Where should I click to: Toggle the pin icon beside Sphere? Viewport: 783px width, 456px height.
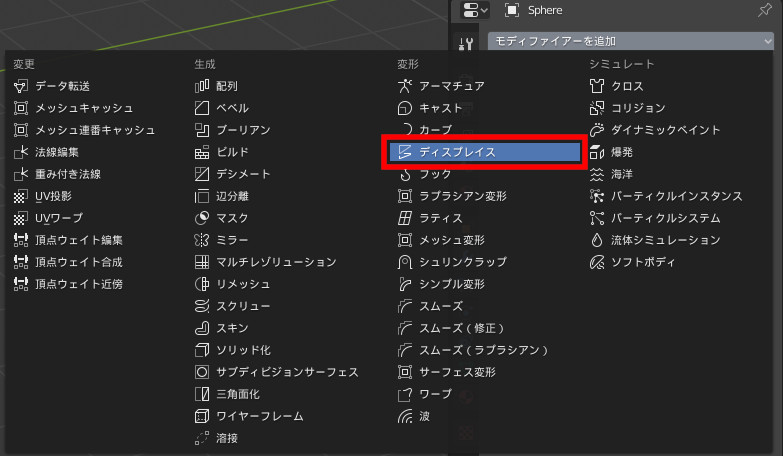tap(765, 10)
